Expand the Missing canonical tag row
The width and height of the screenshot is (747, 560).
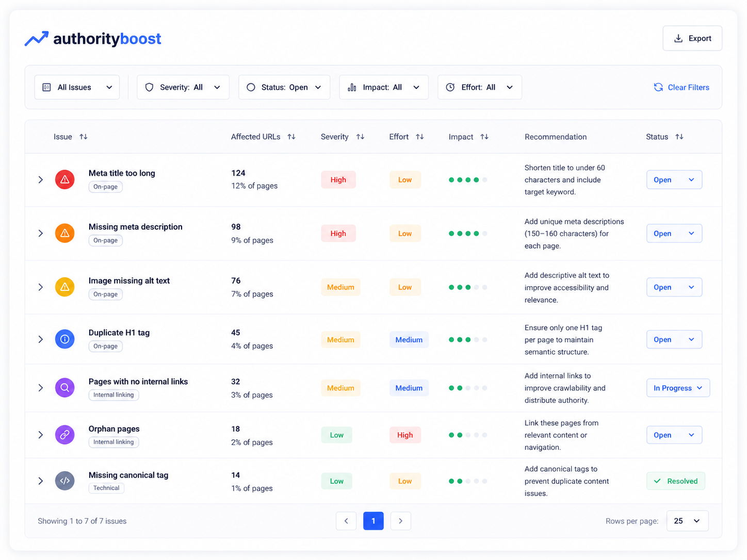(41, 481)
